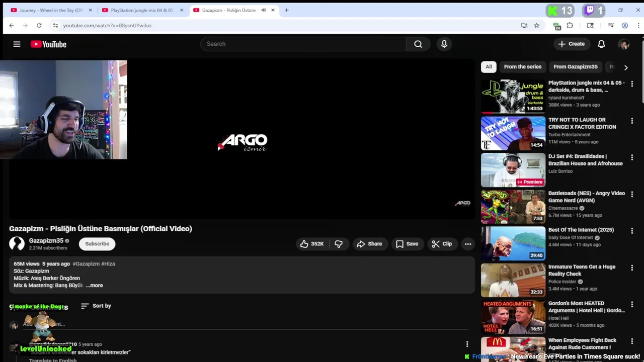Open menu for TRY NOT TO LAUGH video
Screen dimensions: 644x362
click(x=632, y=121)
